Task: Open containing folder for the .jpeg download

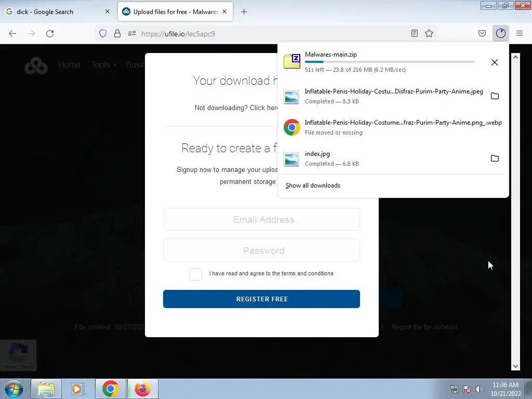Action: pyautogui.click(x=495, y=96)
